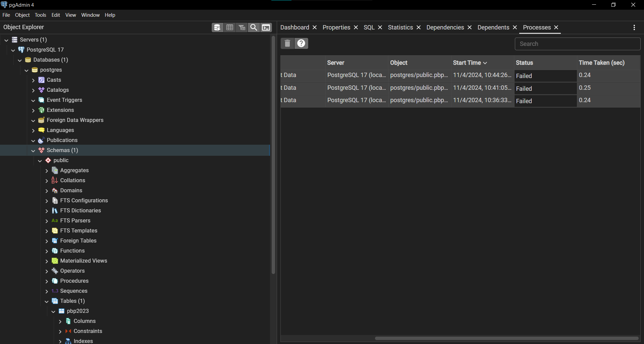The width and height of the screenshot is (644, 344).
Task: Close the Processes tab
Action: point(556,27)
